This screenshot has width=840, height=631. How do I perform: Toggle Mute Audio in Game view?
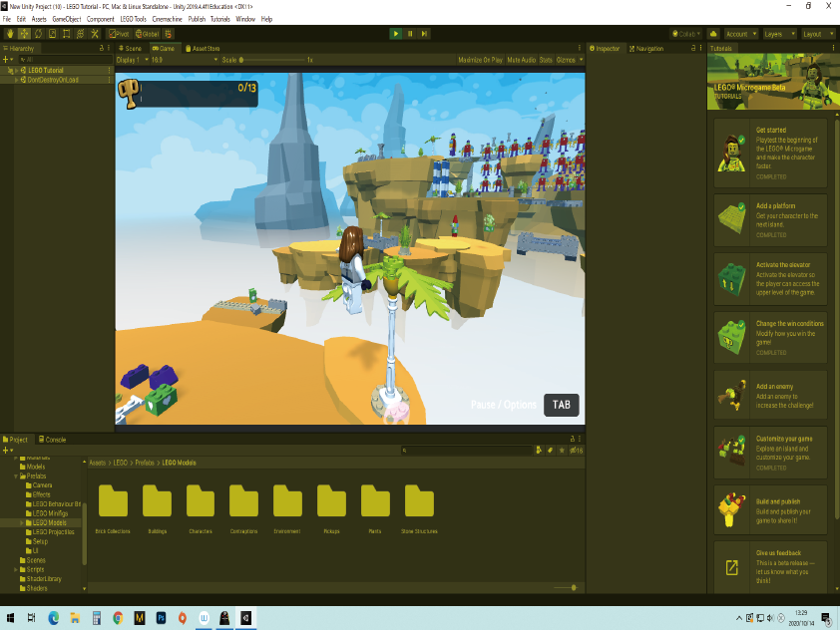click(x=521, y=60)
